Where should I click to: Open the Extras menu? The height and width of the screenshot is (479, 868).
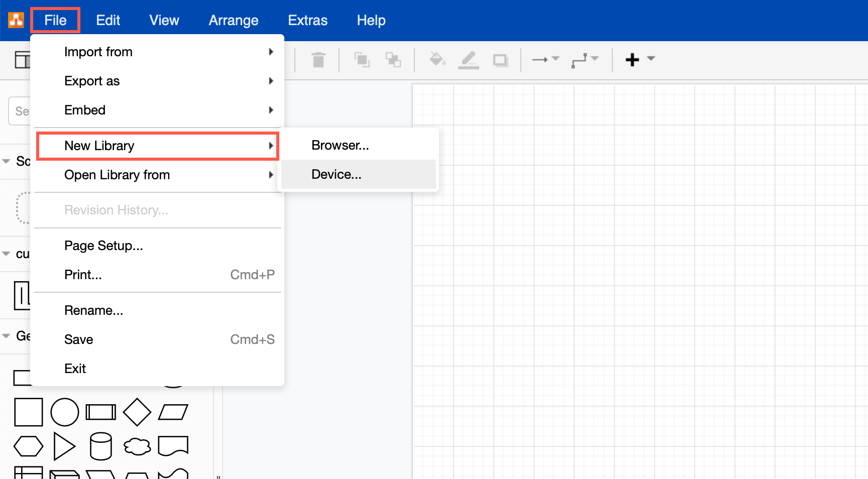click(x=307, y=20)
